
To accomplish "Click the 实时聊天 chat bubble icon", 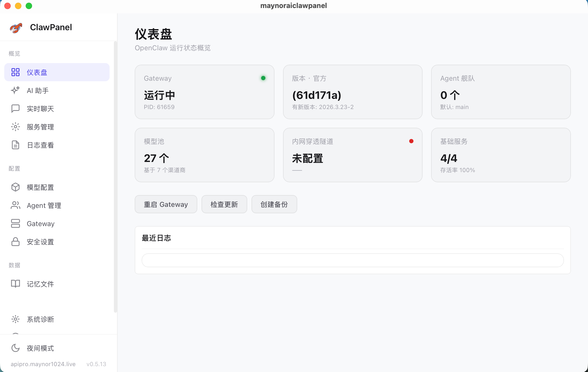I will 15,108.
